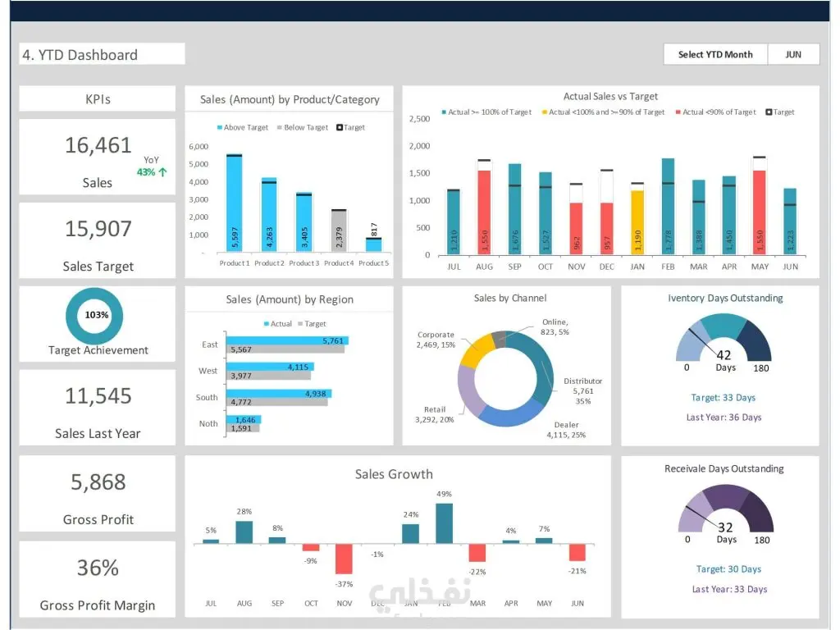Click the Actual legend entry in region chart

click(x=277, y=323)
